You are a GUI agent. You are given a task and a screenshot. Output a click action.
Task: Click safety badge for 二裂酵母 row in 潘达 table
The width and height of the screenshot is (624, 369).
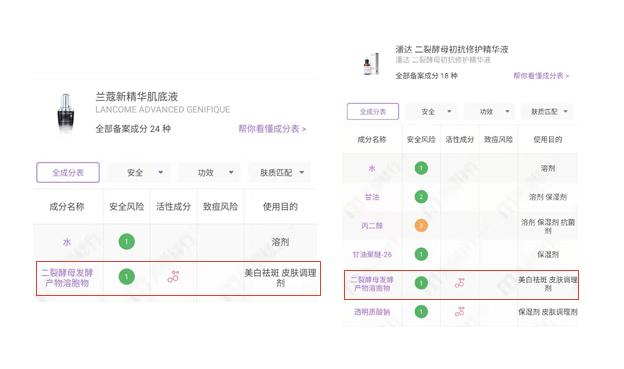click(421, 283)
